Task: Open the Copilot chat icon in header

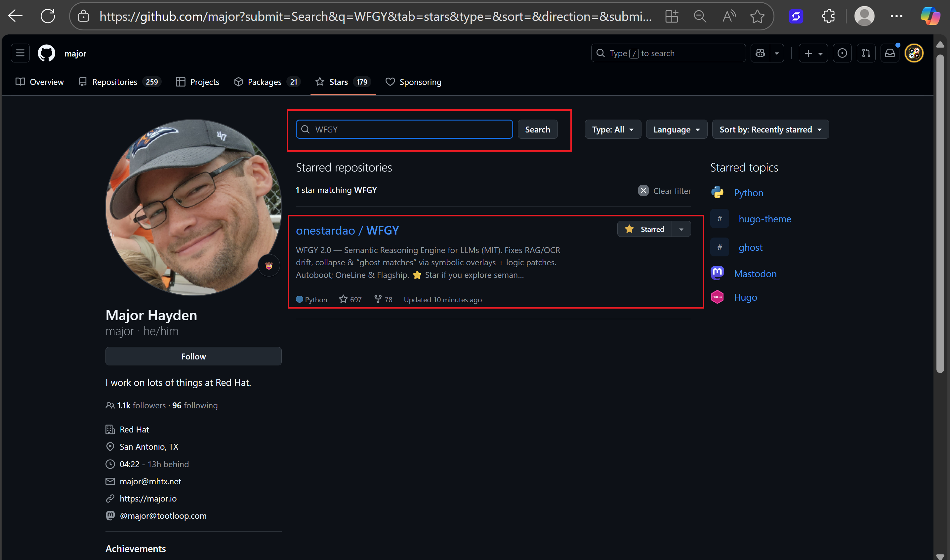Action: click(760, 53)
